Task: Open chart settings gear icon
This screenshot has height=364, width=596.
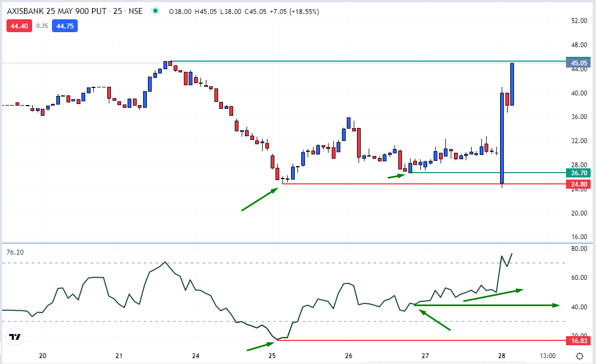Action: pos(580,356)
